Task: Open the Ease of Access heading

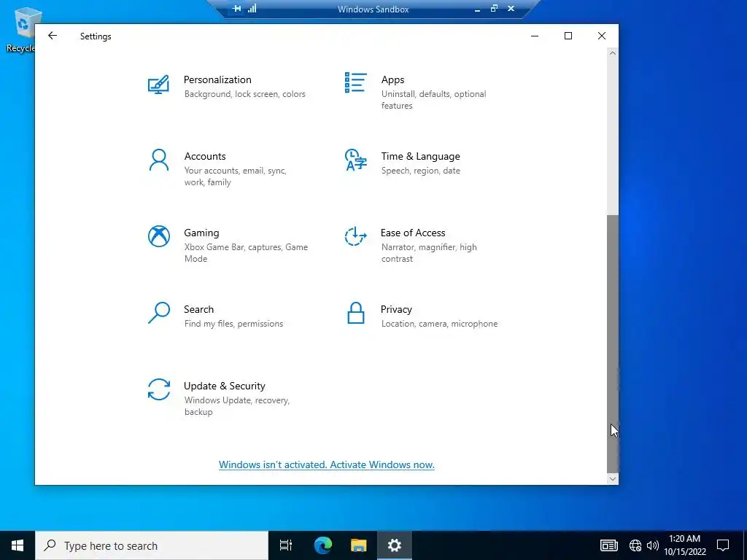Action: click(413, 233)
